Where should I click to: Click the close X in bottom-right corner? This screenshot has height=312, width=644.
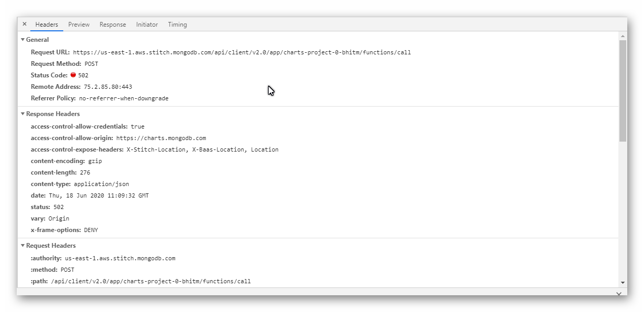tap(619, 294)
